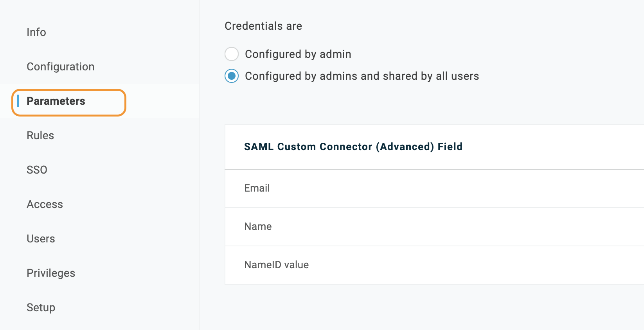Open the Info section

pos(36,32)
